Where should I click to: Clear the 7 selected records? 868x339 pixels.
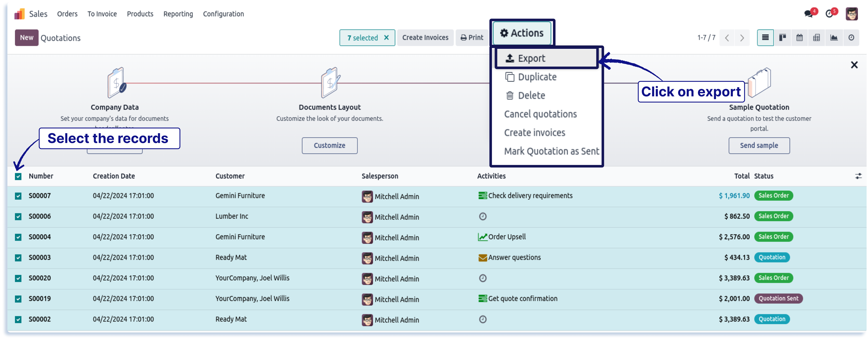pos(386,38)
